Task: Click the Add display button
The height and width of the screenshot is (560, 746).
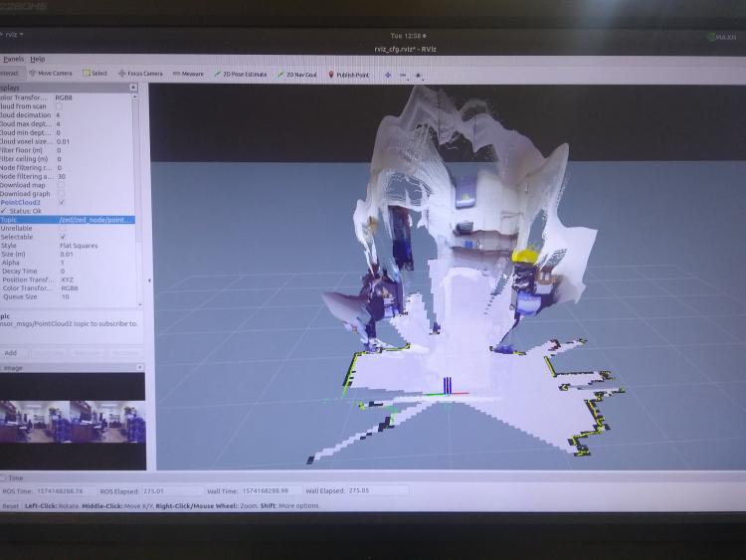Action: (11, 352)
